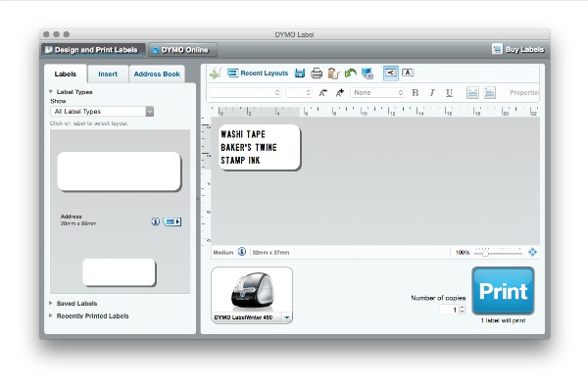Increase font size icon
This screenshot has height=388, width=588.
click(340, 93)
